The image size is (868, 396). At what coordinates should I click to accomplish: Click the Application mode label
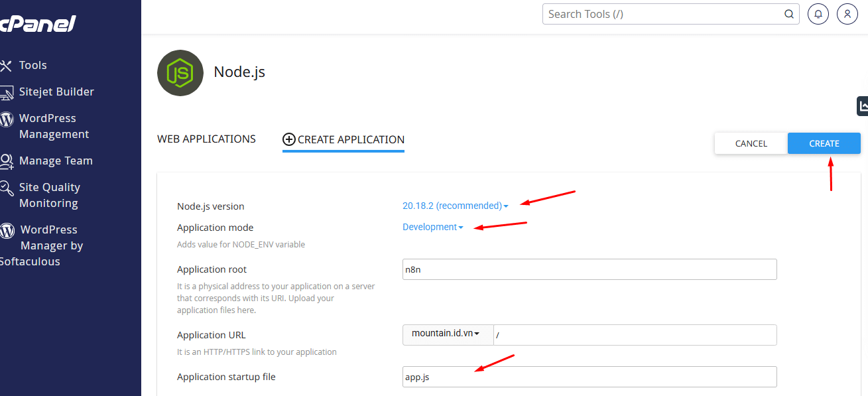click(216, 228)
